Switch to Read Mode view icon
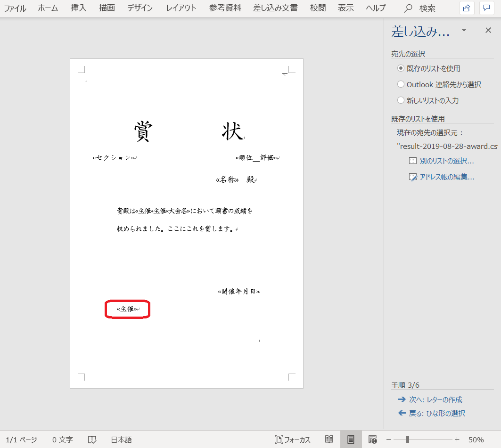This screenshot has width=501, height=448. point(329,440)
